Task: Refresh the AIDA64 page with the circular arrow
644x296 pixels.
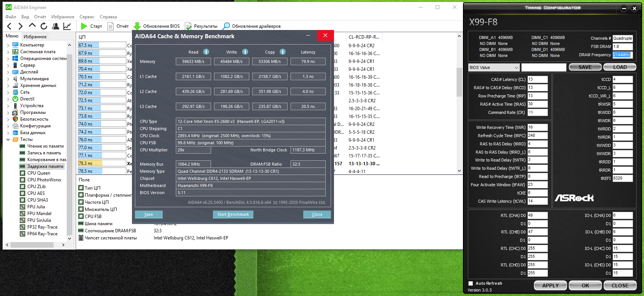Action: [x=44, y=26]
